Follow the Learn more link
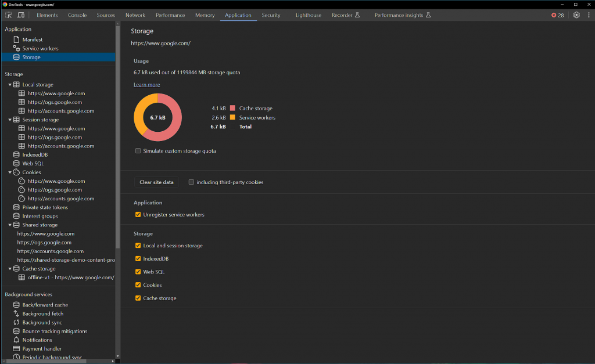The width and height of the screenshot is (595, 364). (x=146, y=85)
